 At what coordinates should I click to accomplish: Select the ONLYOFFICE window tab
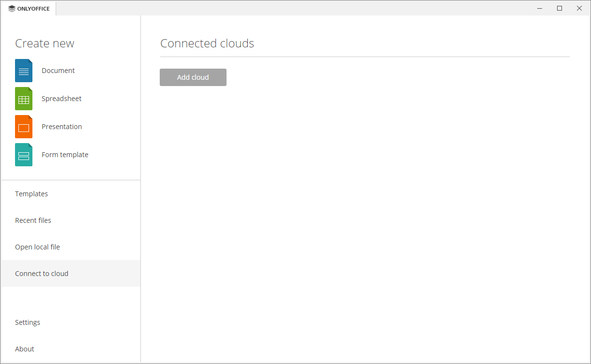pyautogui.click(x=28, y=8)
